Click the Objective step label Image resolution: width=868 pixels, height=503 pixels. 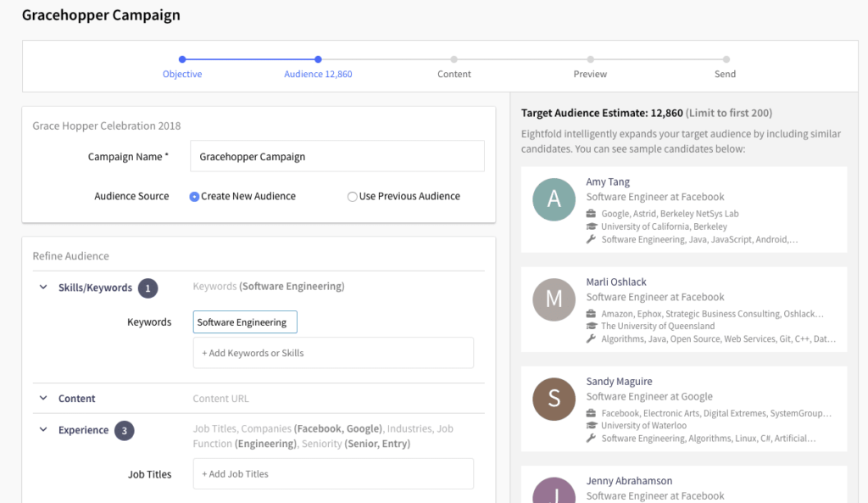pyautogui.click(x=182, y=74)
